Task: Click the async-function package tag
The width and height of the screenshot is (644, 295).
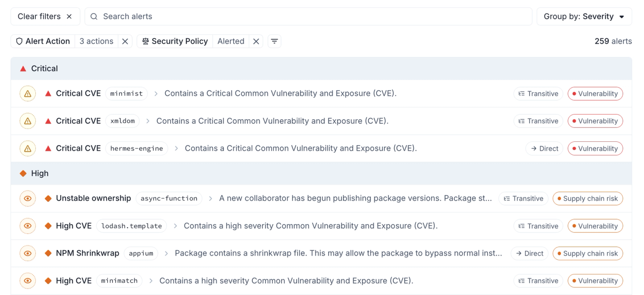Action: point(169,198)
